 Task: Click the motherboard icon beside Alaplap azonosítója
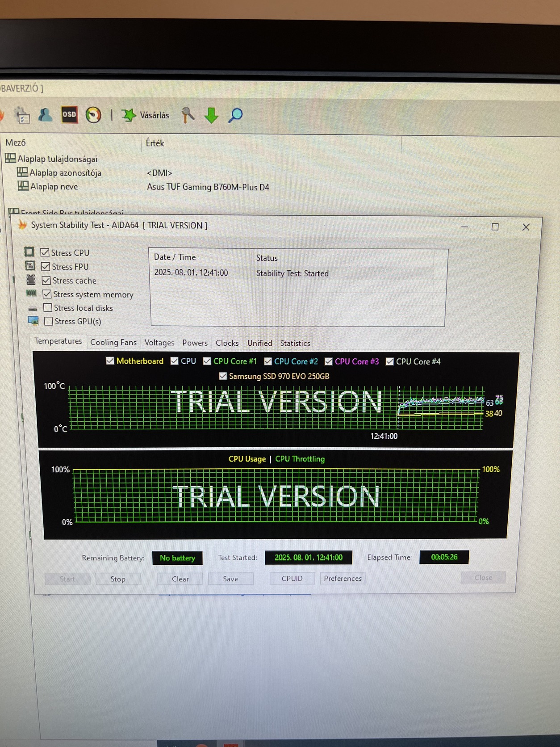click(x=22, y=172)
